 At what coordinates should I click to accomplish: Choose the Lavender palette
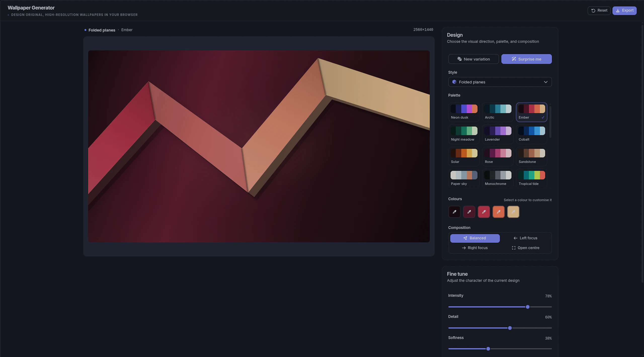tap(498, 134)
